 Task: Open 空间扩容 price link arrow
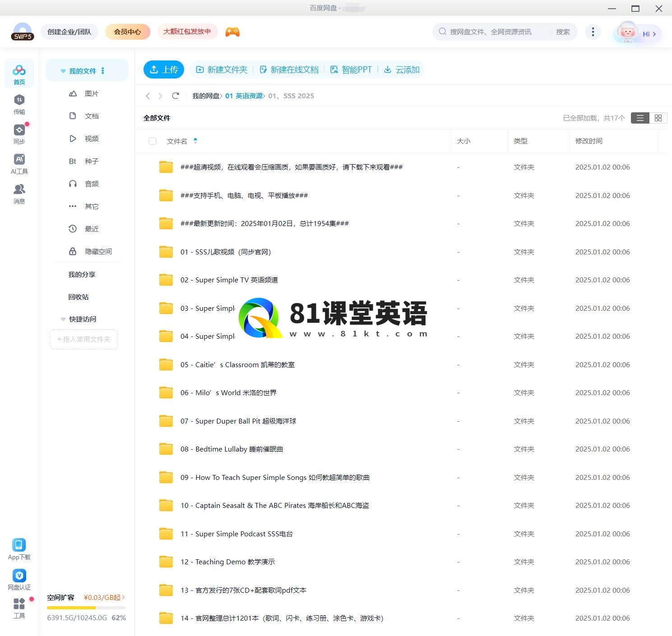pyautogui.click(x=123, y=597)
